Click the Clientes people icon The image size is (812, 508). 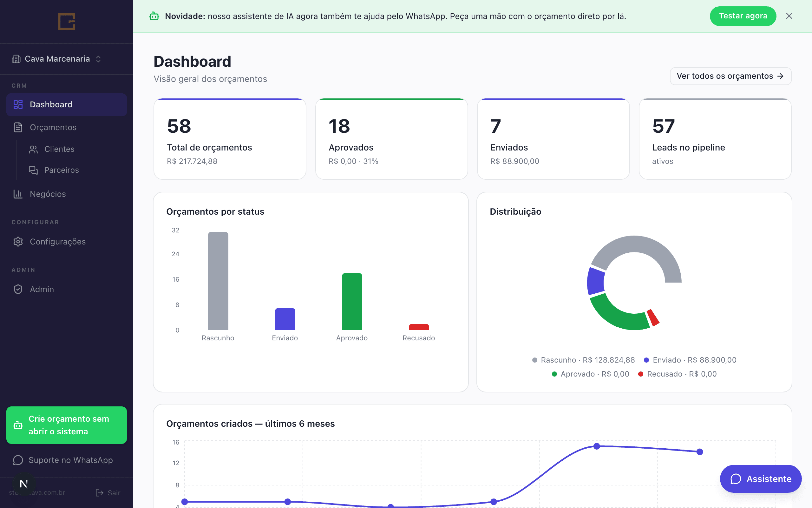tap(33, 149)
